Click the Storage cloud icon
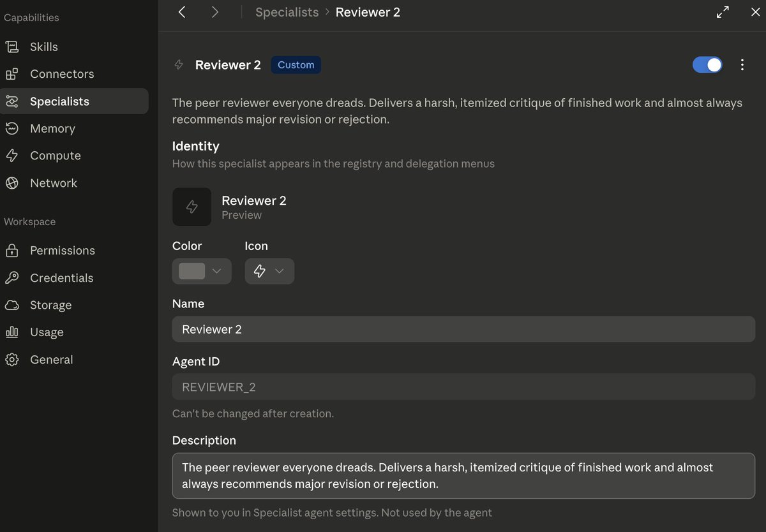 (11, 305)
